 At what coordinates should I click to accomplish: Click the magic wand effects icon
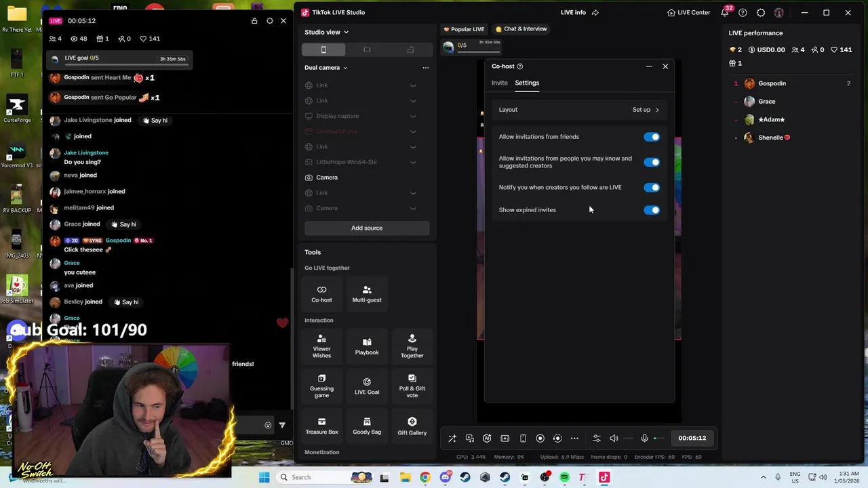[452, 439]
